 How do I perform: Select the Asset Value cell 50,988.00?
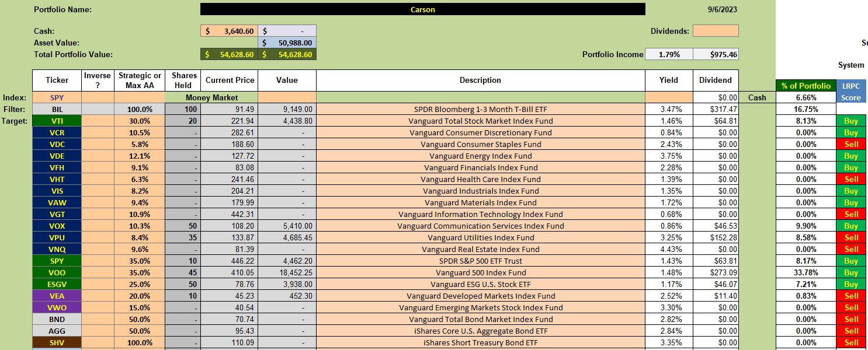tap(287, 43)
